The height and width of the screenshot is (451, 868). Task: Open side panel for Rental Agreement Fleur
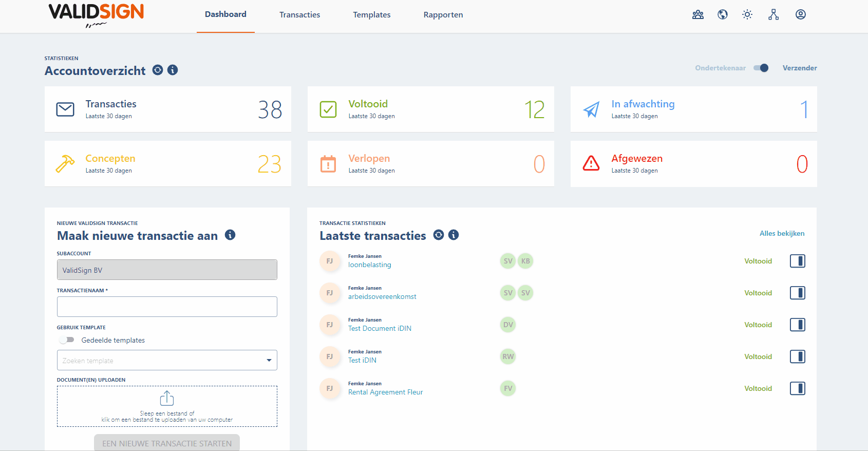coord(798,388)
